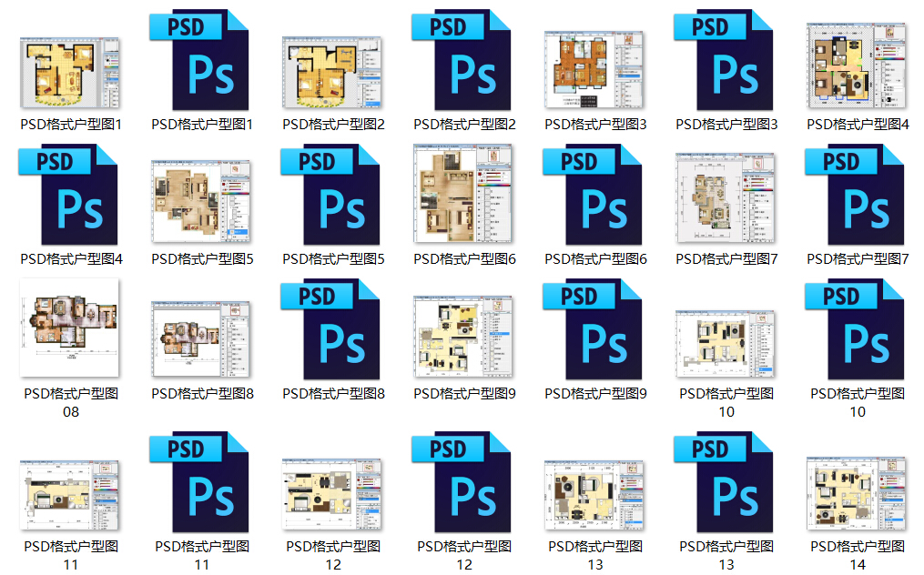Select the Photoshop file icon labeled PSD格式户型图2
The height and width of the screenshot is (575, 924).
[x=463, y=60]
